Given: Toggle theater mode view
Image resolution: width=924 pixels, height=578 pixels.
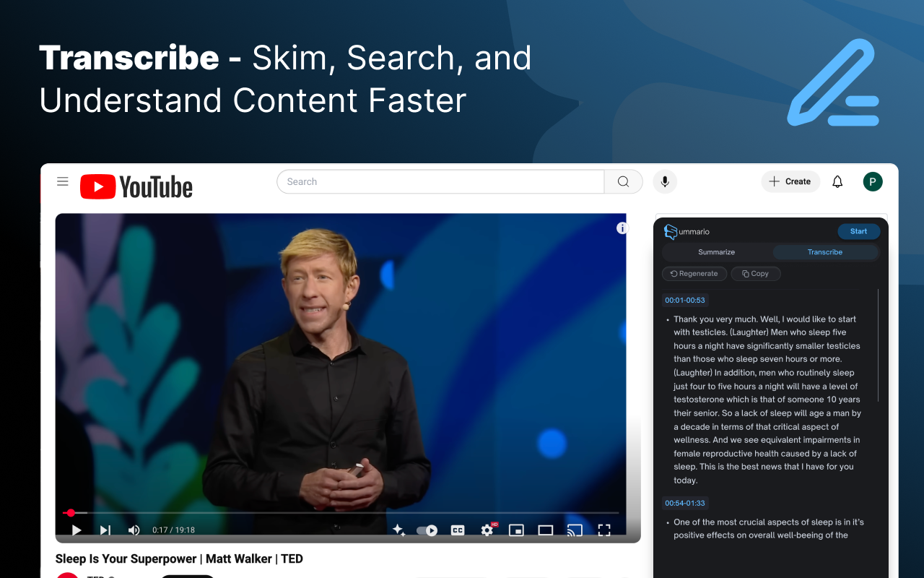Looking at the screenshot, I should (546, 530).
